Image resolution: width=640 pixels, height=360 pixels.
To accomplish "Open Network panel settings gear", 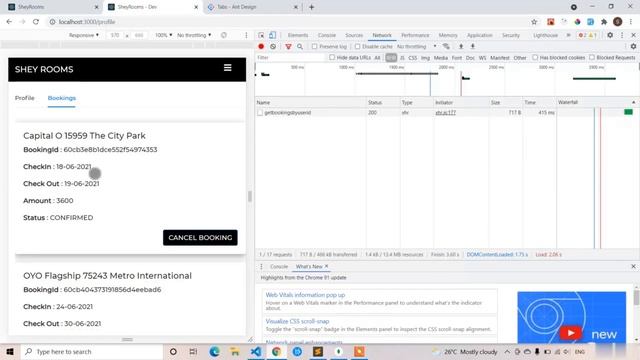I will [633, 47].
